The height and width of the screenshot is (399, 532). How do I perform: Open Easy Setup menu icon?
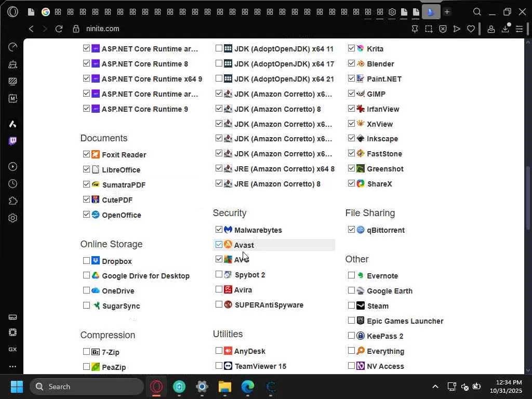[x=519, y=29]
